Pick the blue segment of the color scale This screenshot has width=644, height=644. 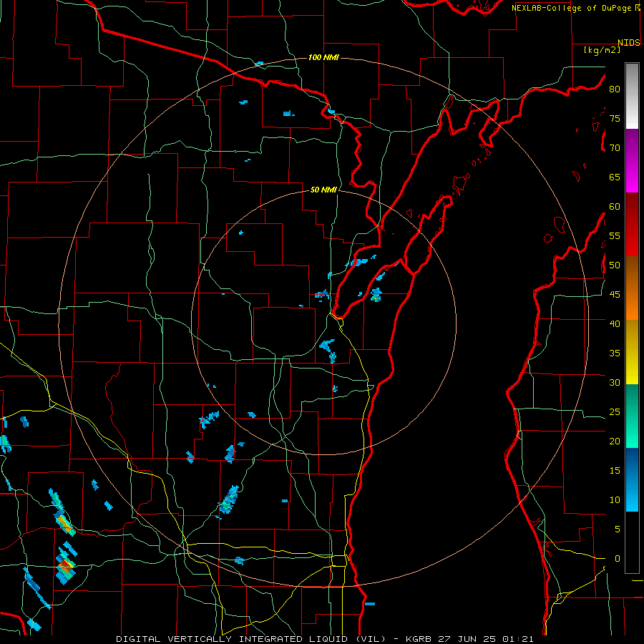coord(632,479)
